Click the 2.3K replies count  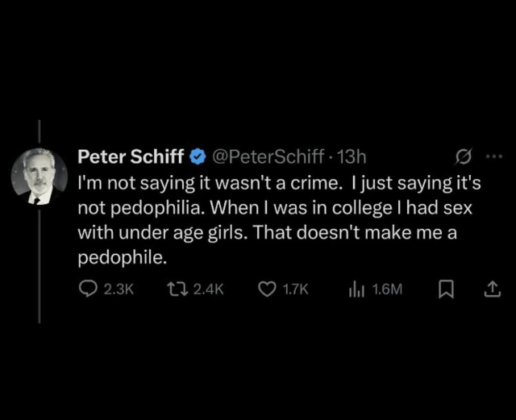tap(118, 289)
